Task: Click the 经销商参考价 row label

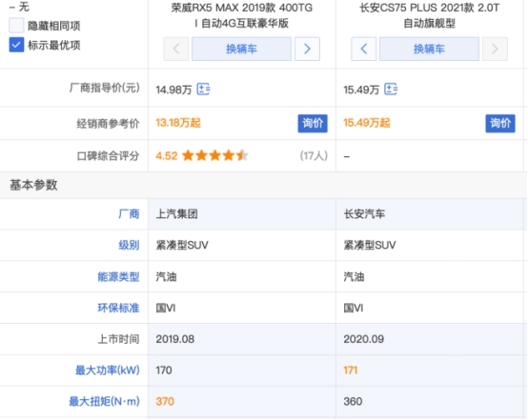Action: point(108,124)
